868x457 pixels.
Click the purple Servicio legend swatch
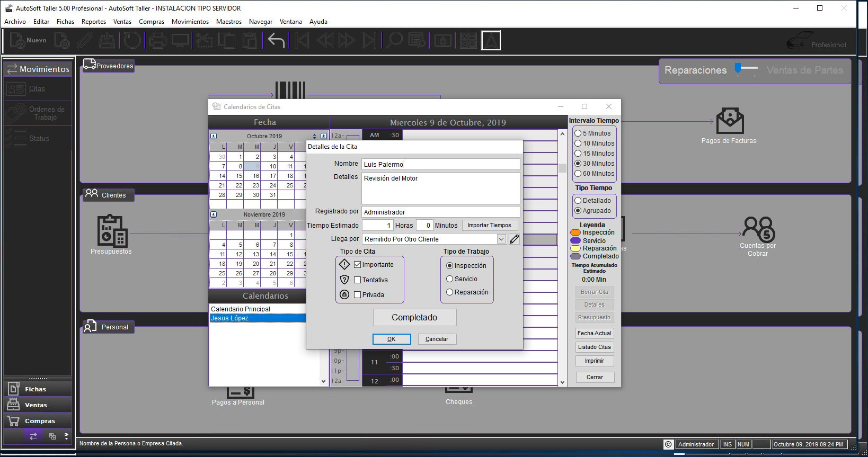point(575,240)
